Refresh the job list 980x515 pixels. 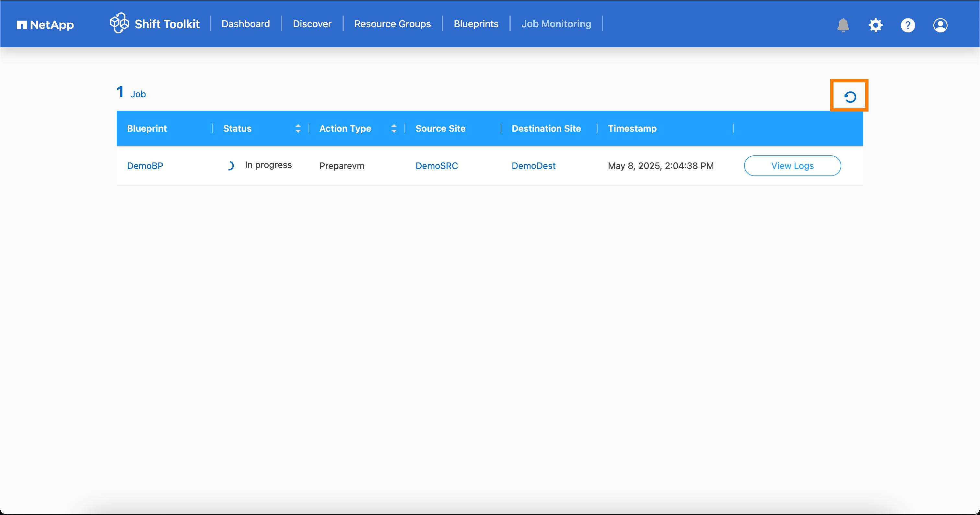pos(850,97)
